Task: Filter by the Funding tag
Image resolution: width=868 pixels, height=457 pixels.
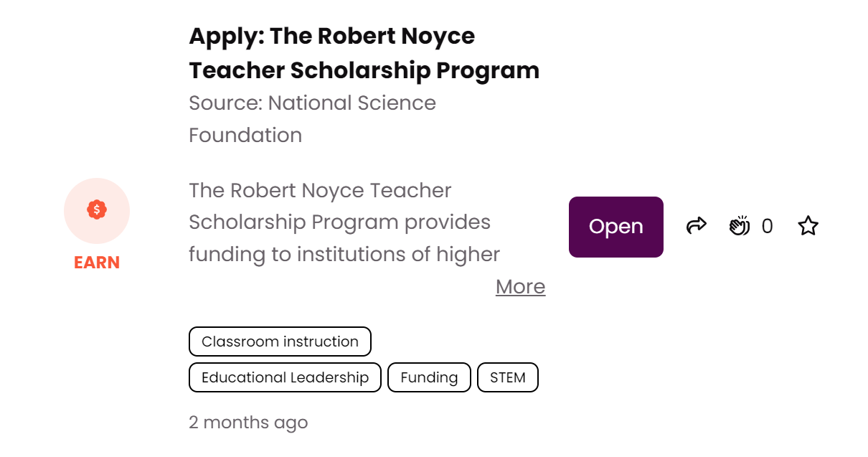Action: click(x=429, y=377)
